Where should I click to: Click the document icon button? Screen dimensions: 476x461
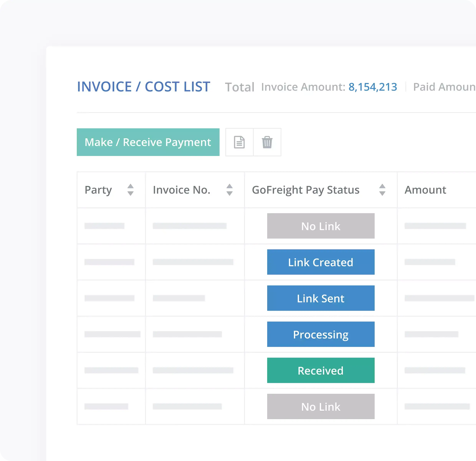tap(239, 142)
